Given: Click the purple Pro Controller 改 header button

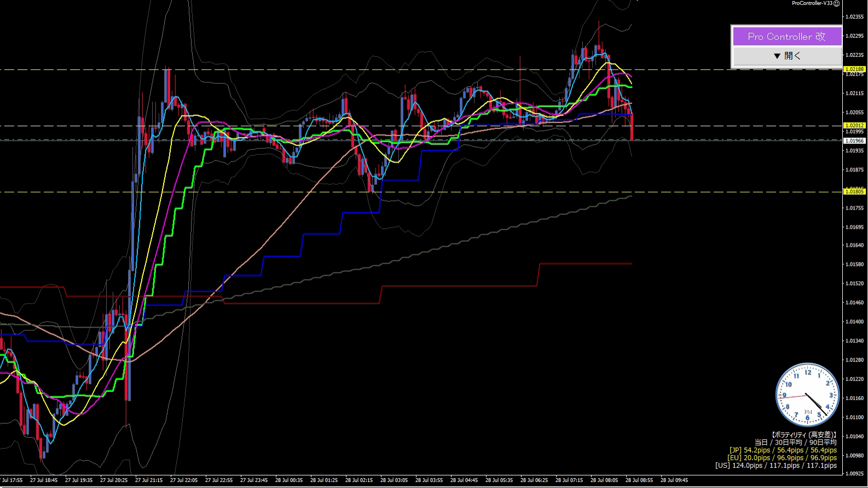Looking at the screenshot, I should tap(787, 37).
